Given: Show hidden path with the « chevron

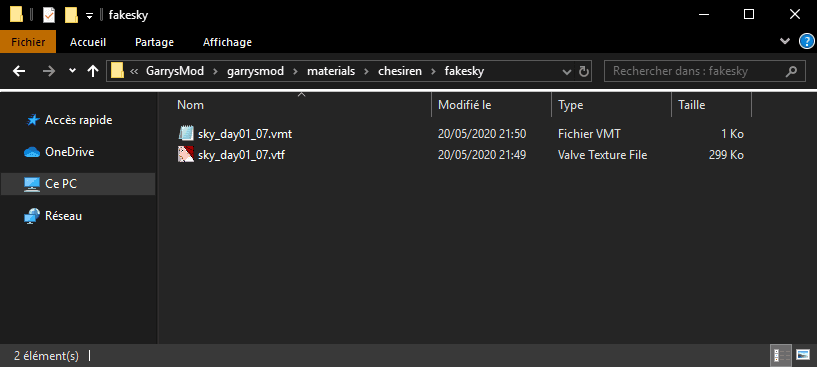Looking at the screenshot, I should (x=134, y=71).
